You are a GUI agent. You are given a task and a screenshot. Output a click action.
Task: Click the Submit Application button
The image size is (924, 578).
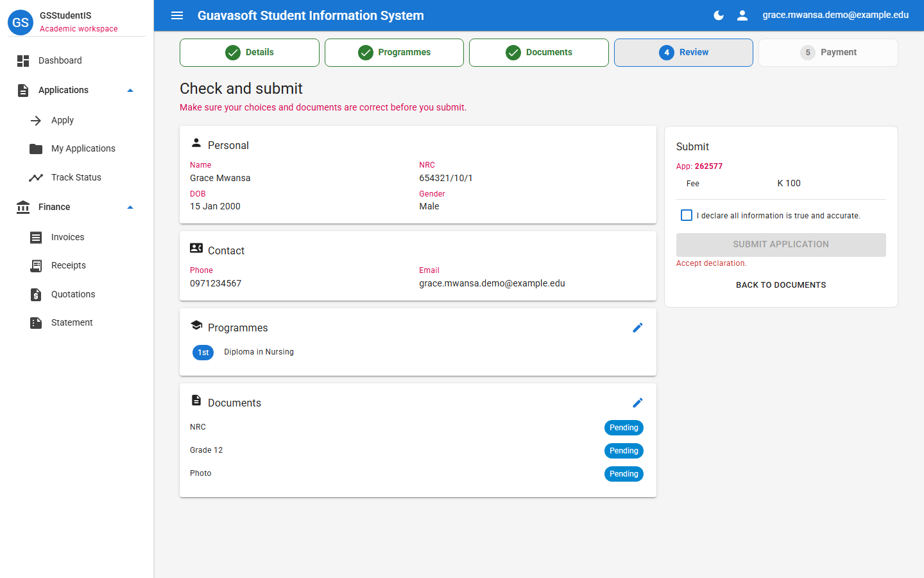pos(781,245)
